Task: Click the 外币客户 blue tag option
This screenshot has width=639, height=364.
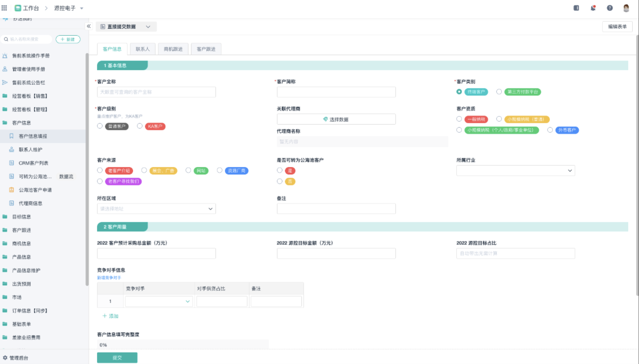Action: point(567,130)
